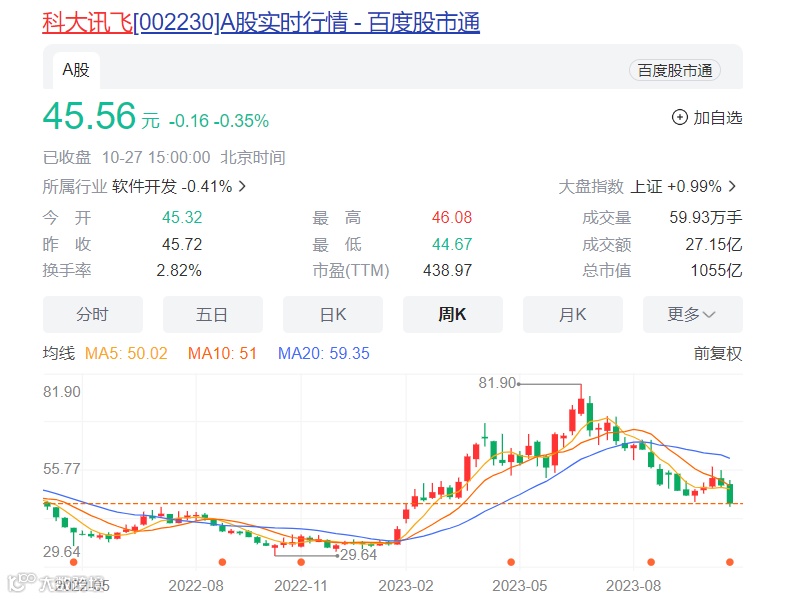
Task: Click the MA10: 51 indicator label
Action: pyautogui.click(x=222, y=353)
